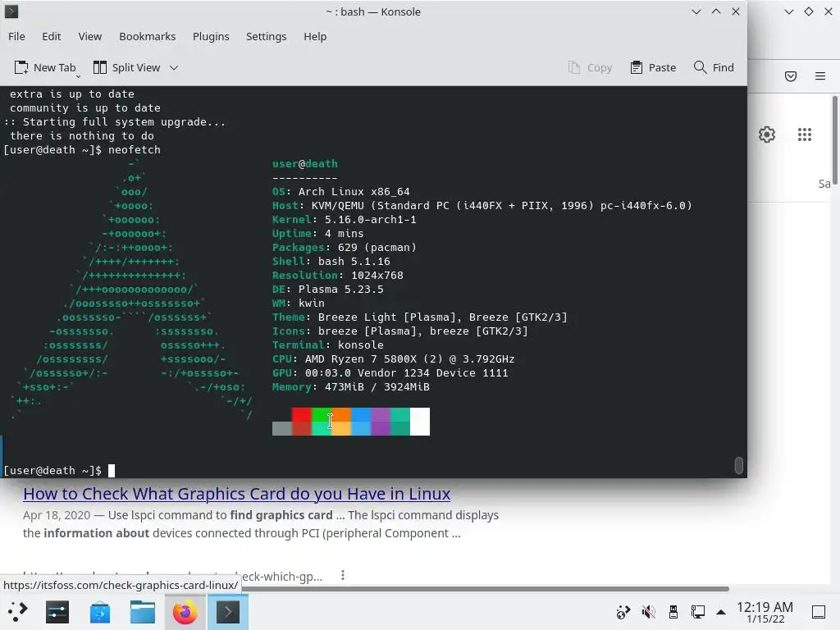Click the 'Memory: 473MiB / 3924MiB' text

(351, 387)
